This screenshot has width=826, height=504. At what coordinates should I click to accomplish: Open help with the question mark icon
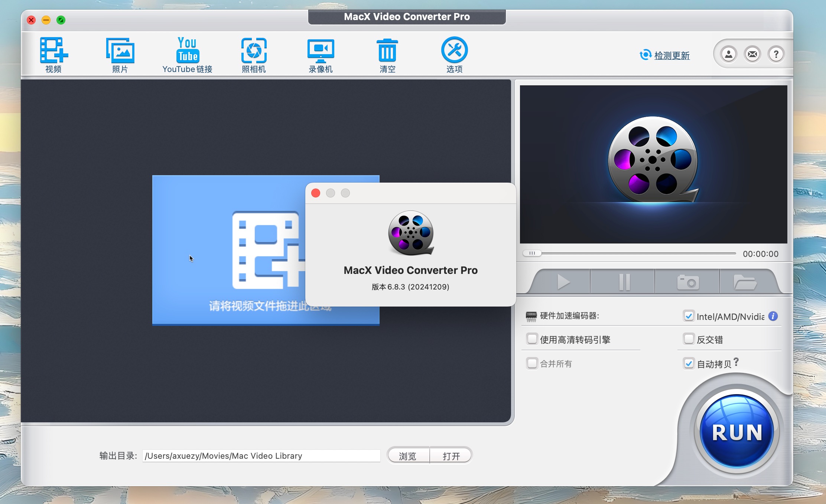click(x=776, y=54)
